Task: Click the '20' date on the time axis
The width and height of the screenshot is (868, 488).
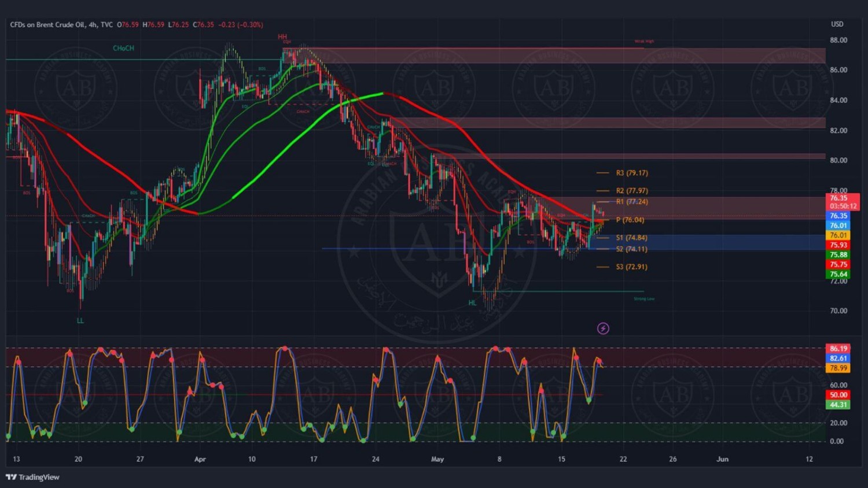Action: pos(78,459)
